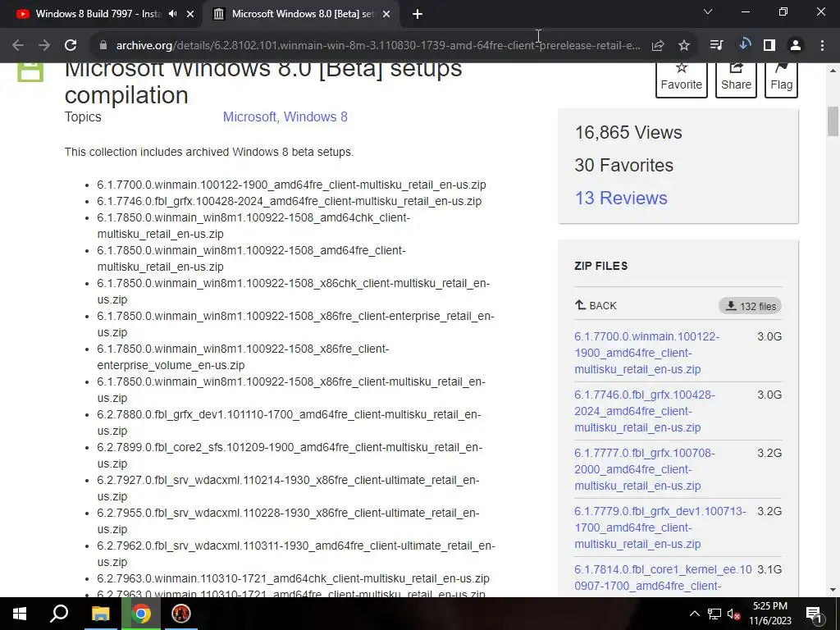Open the Windows Start menu
840x630 pixels.
click(20, 614)
